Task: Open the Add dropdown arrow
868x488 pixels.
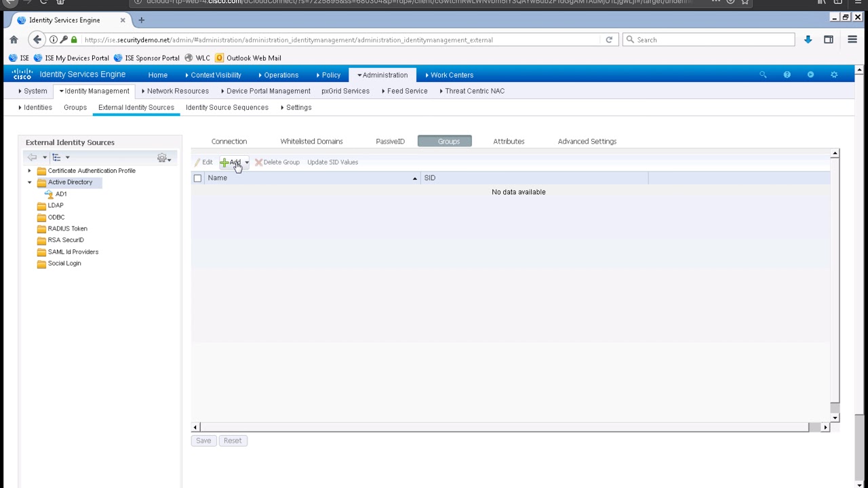Action: 247,162
